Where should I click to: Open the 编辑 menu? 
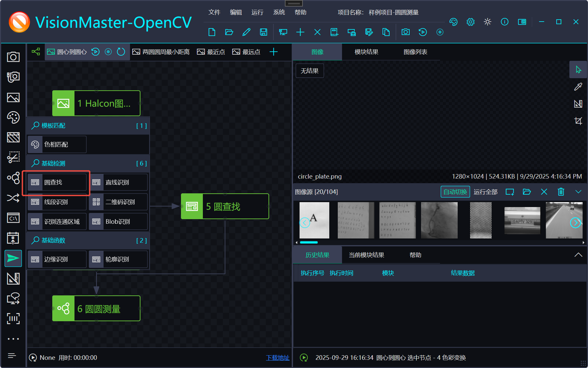point(236,12)
